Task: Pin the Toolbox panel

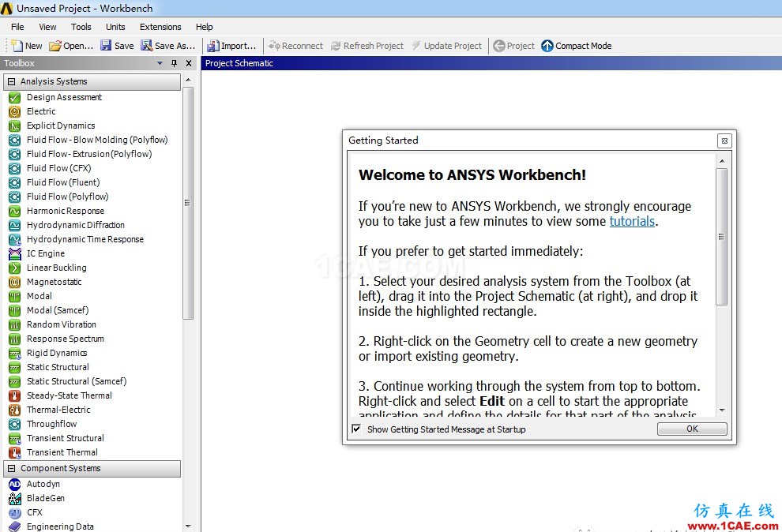Action: coord(174,63)
